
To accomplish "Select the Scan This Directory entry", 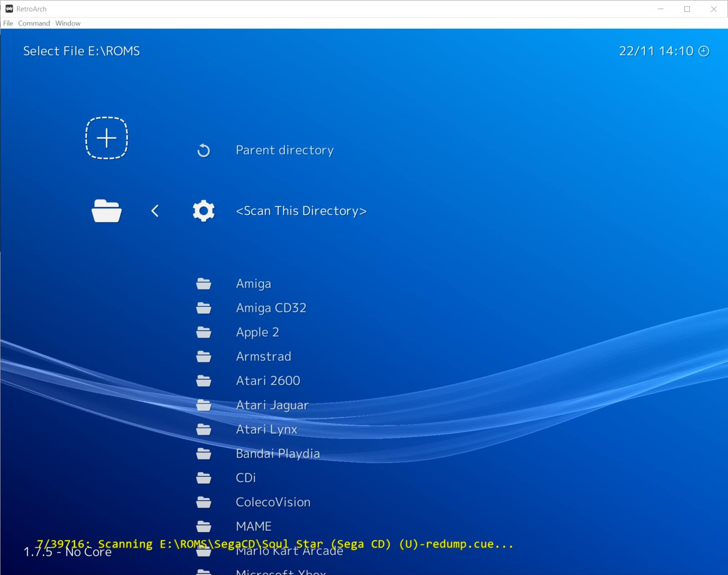I will click(x=301, y=211).
